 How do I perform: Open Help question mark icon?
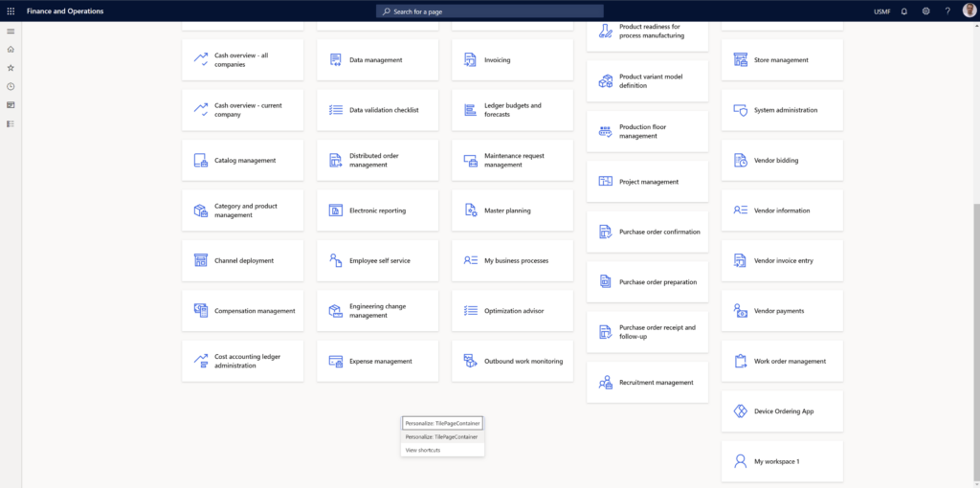[x=947, y=11]
